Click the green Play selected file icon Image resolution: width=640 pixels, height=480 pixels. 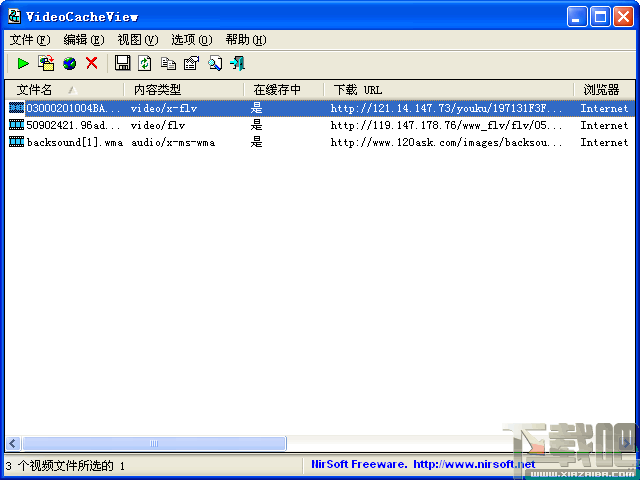coord(23,63)
